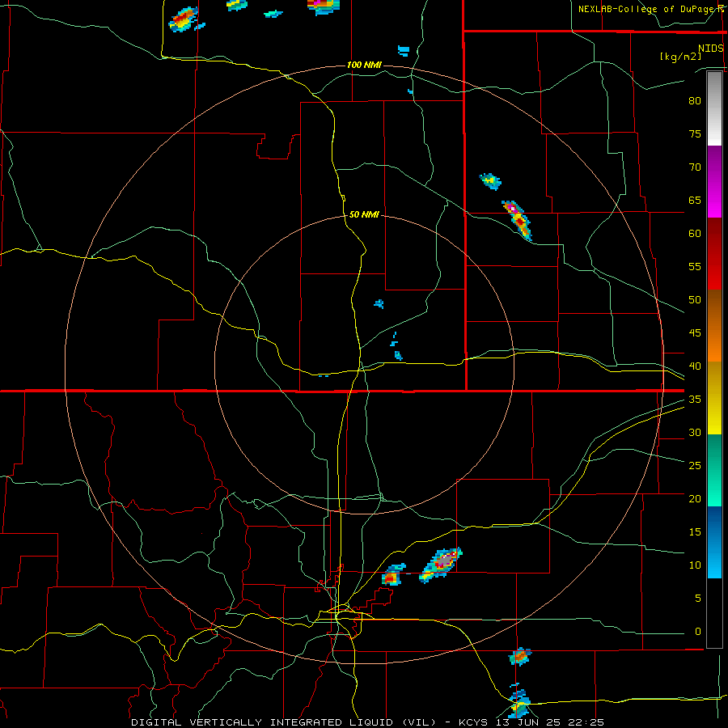This screenshot has height=728, width=728.
Task: Click the NIDS label
Action: click(x=710, y=49)
